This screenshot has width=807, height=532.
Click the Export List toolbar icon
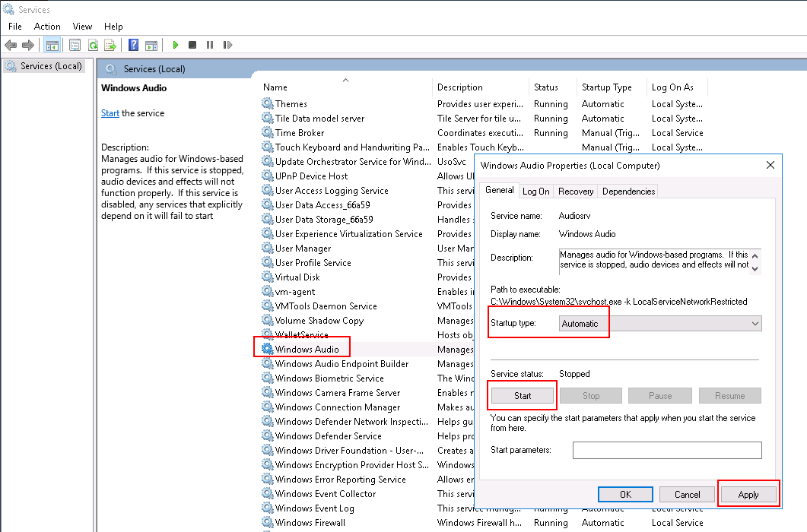click(110, 46)
